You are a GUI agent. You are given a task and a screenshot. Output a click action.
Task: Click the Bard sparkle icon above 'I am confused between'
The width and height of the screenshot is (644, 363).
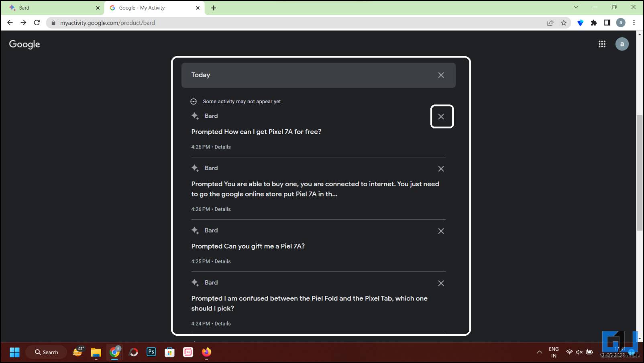click(195, 283)
